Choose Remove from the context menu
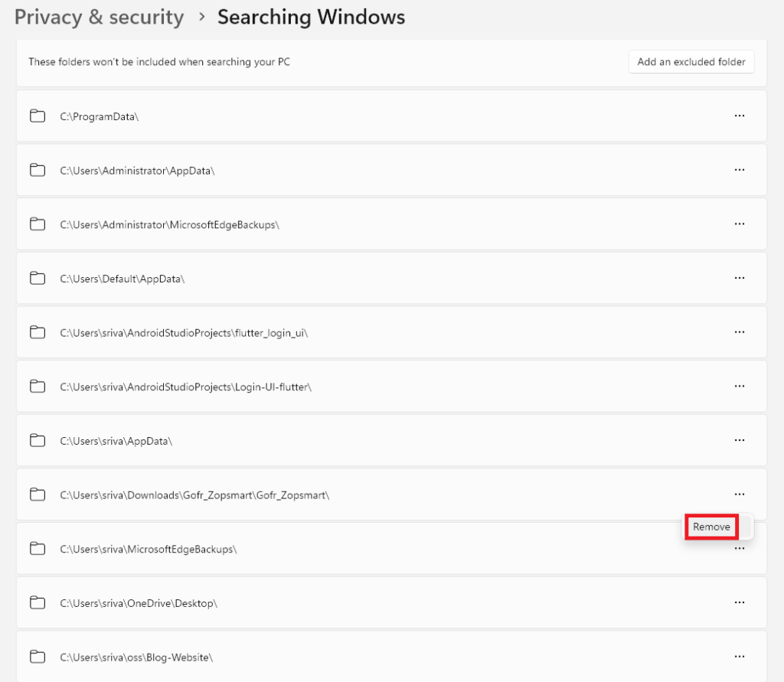Screen dimensions: 784x682 [x=711, y=527]
